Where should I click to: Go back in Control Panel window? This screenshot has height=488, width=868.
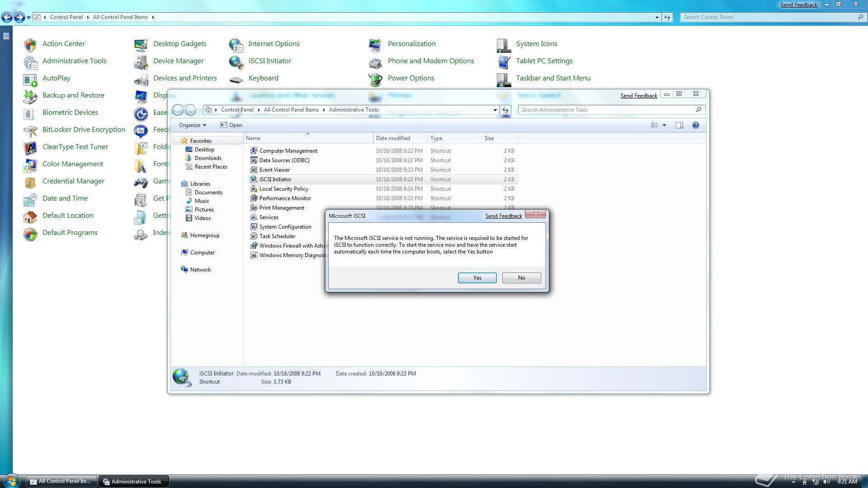coord(7,17)
